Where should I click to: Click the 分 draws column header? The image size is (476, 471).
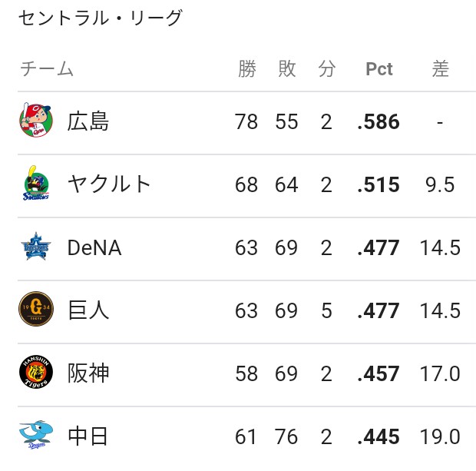point(326,68)
